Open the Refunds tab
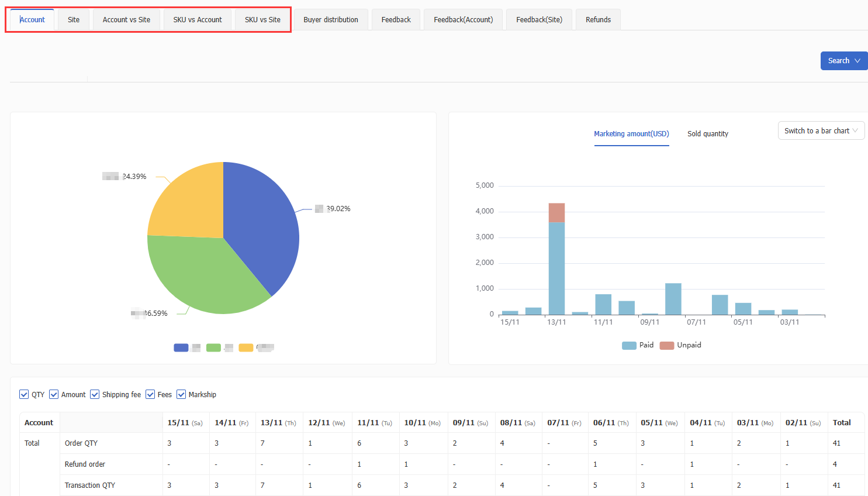Image resolution: width=868 pixels, height=496 pixels. pos(598,19)
